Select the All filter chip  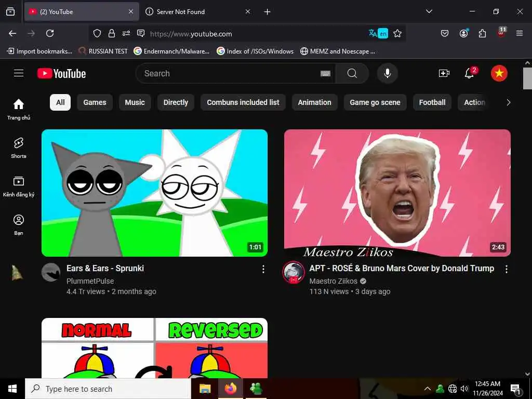(60, 102)
